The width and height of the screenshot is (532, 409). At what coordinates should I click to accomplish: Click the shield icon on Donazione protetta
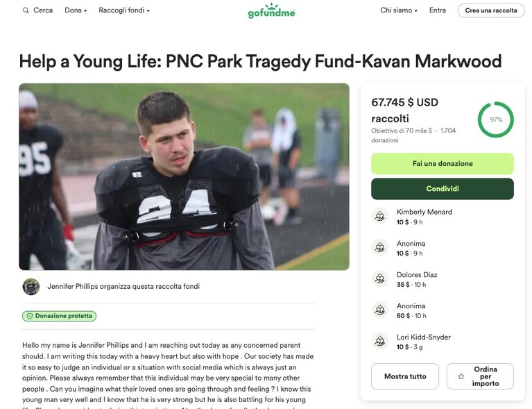pyautogui.click(x=30, y=316)
